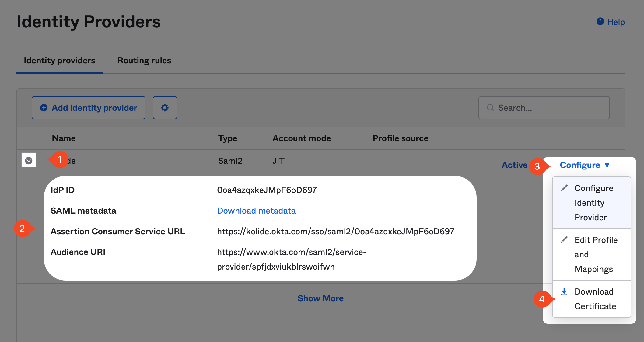Collapse the identity provider row chevron
The height and width of the screenshot is (342, 644).
pyautogui.click(x=29, y=160)
